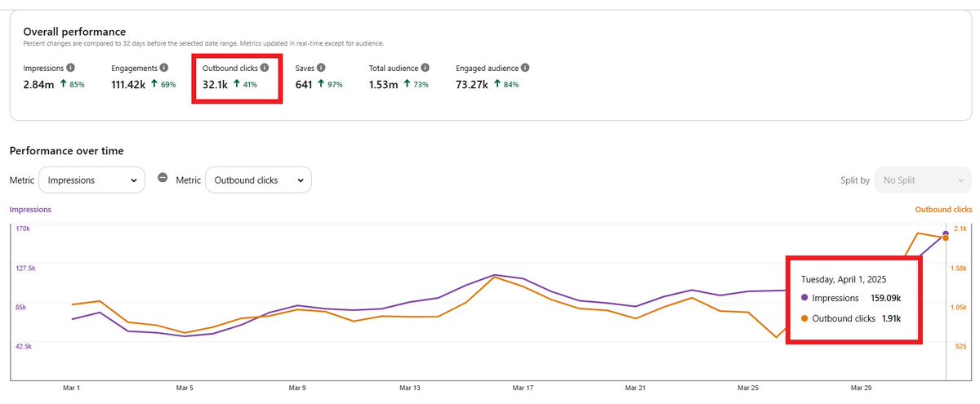This screenshot has width=980, height=404.
Task: Click the 69% Engagements change indicator
Action: point(164,84)
